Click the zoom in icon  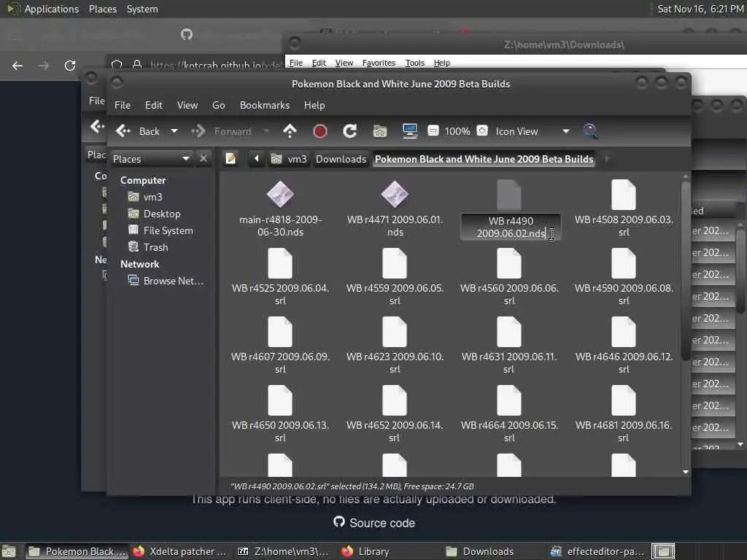pyautogui.click(x=482, y=131)
